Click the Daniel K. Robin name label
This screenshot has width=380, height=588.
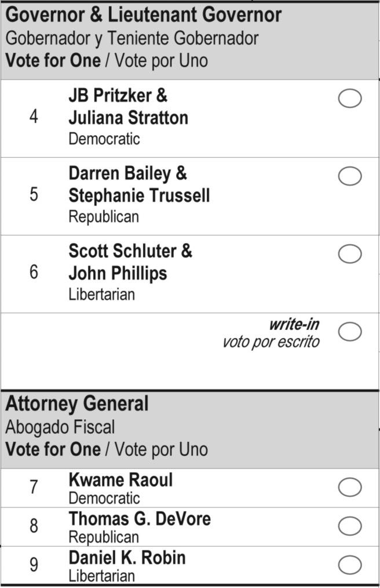127,558
